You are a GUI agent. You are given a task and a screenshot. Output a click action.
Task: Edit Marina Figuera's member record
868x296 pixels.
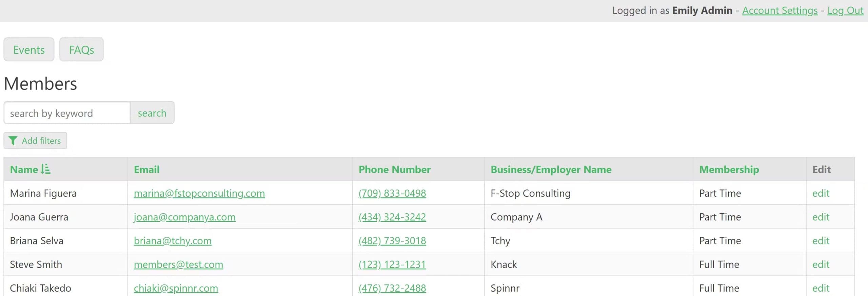(821, 193)
